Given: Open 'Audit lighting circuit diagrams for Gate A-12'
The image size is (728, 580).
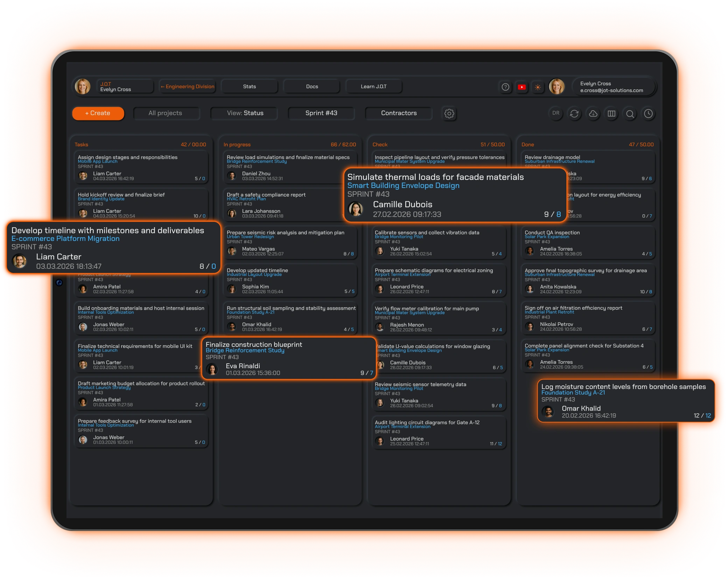Looking at the screenshot, I should coord(439,433).
